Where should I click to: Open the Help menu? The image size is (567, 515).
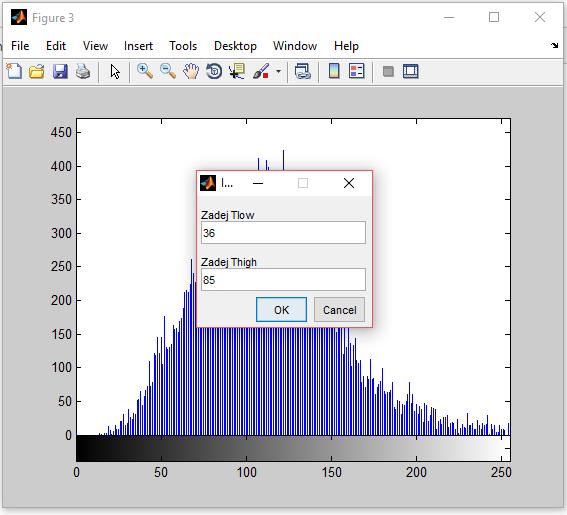point(346,46)
